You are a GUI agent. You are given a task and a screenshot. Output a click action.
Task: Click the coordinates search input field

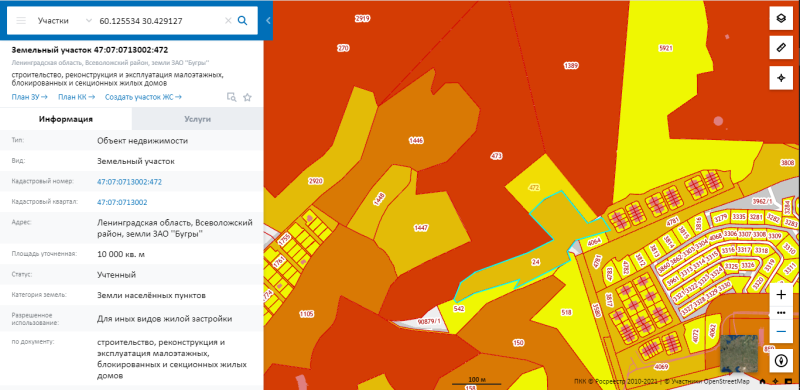(160, 20)
